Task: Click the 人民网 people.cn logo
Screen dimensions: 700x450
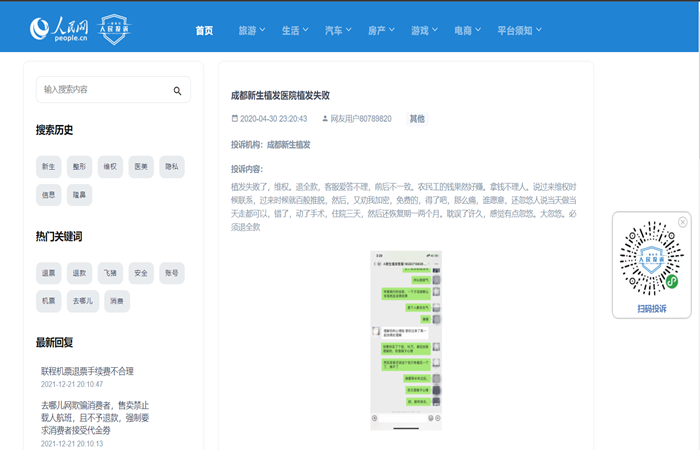Action: pyautogui.click(x=58, y=30)
